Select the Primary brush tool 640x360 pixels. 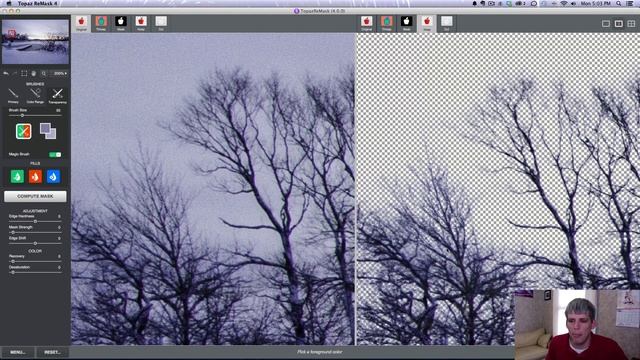click(13, 96)
